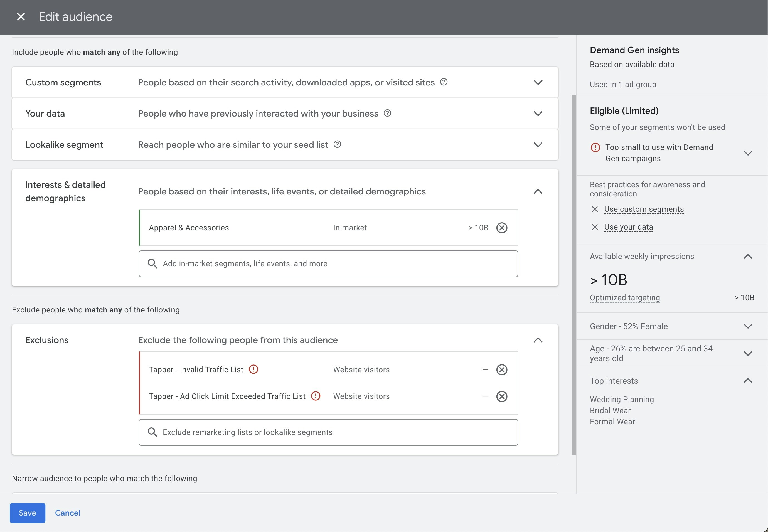Image resolution: width=768 pixels, height=532 pixels.
Task: Expand the Gender - 52% Female insight
Action: tap(748, 326)
